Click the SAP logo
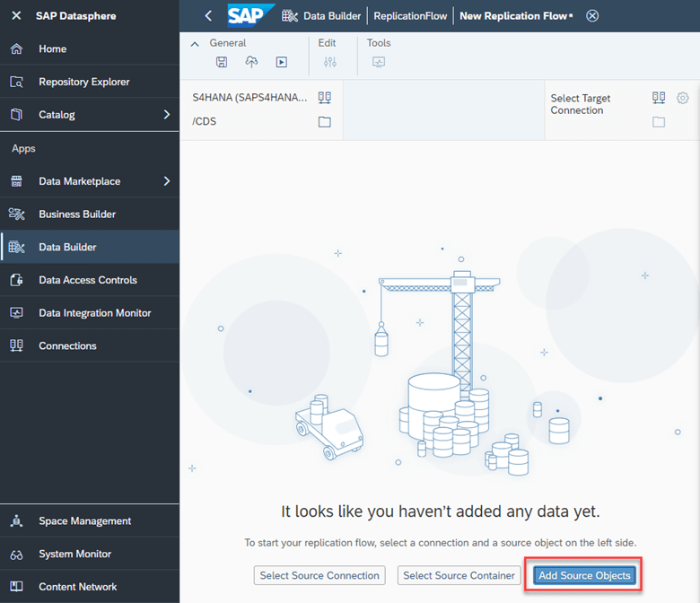The image size is (700, 603). [x=251, y=16]
